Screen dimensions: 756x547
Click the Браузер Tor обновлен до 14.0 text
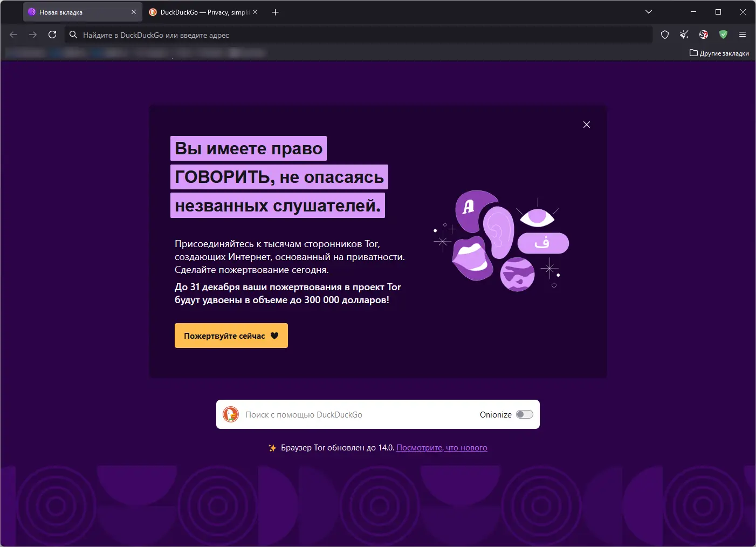338,448
